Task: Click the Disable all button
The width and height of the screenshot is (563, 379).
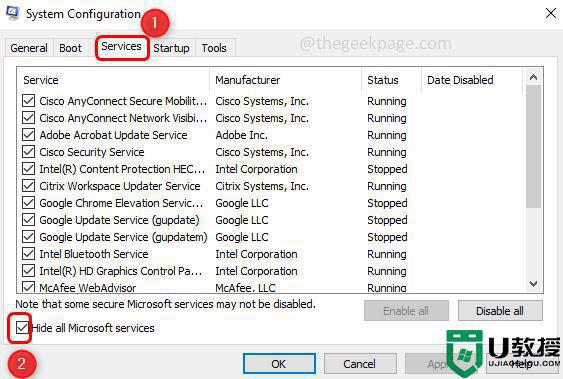Action: pos(500,311)
